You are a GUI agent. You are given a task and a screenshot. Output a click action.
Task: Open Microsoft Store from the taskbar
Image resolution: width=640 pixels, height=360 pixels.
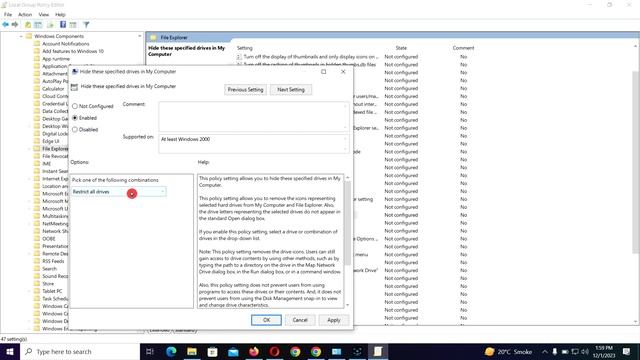pos(212,351)
